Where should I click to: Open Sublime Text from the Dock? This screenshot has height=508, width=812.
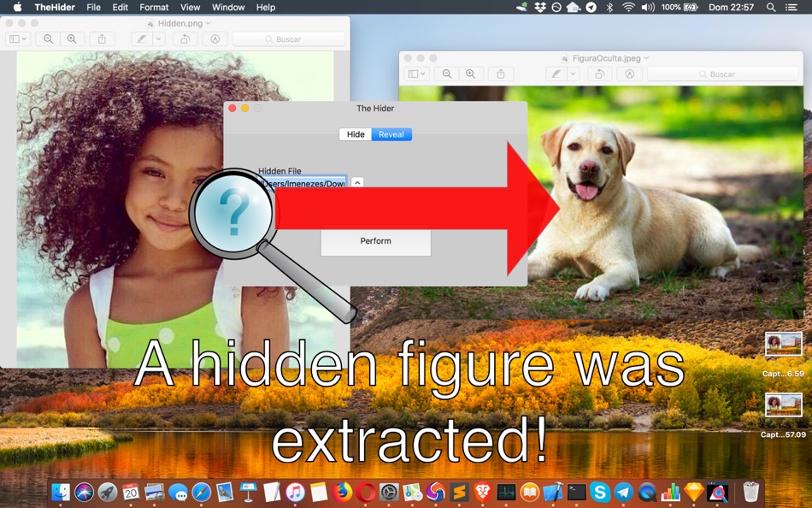(x=459, y=492)
